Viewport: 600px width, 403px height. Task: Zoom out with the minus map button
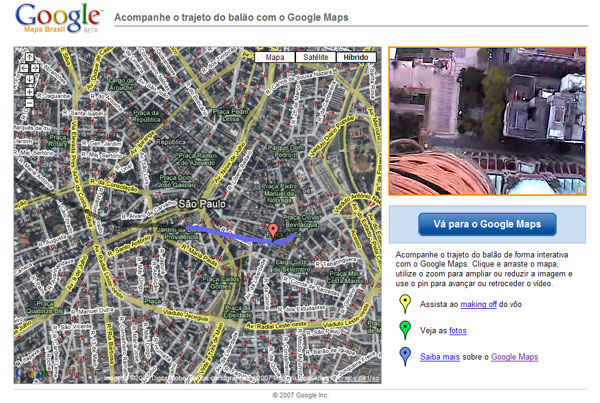click(x=29, y=103)
